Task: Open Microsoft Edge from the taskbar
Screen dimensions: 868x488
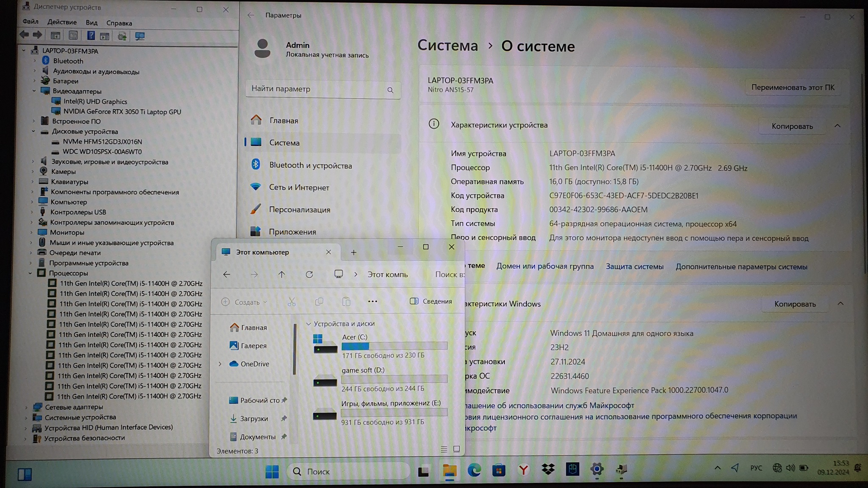Action: tap(474, 470)
